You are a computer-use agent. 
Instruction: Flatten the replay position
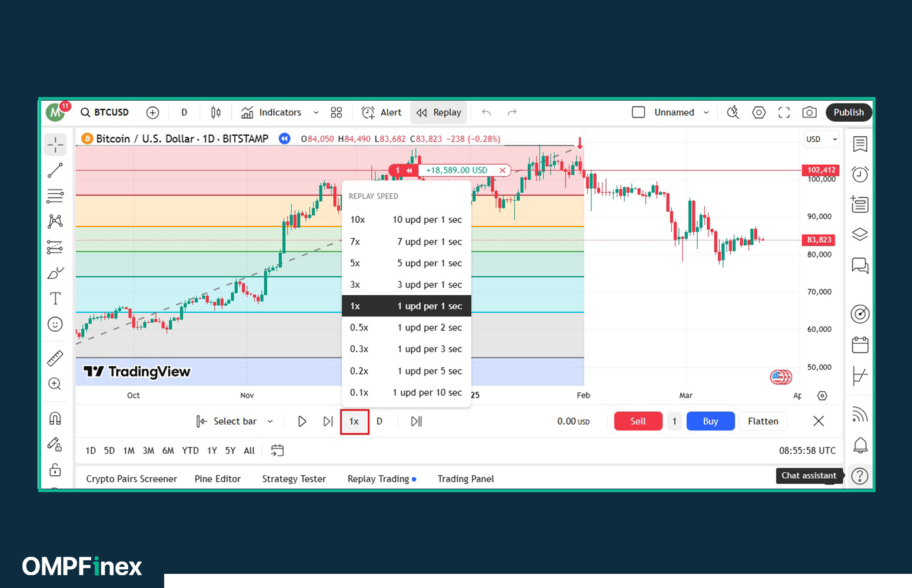[763, 421]
